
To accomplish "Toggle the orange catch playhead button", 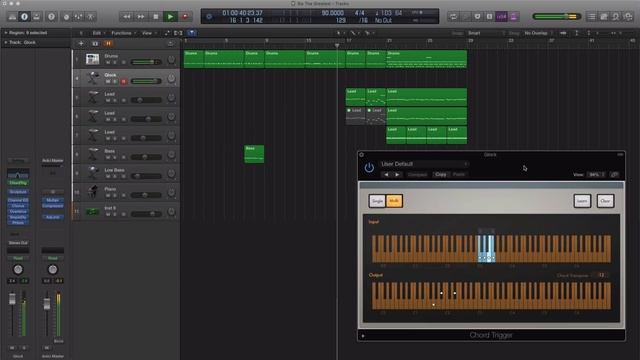I will click(x=108, y=44).
